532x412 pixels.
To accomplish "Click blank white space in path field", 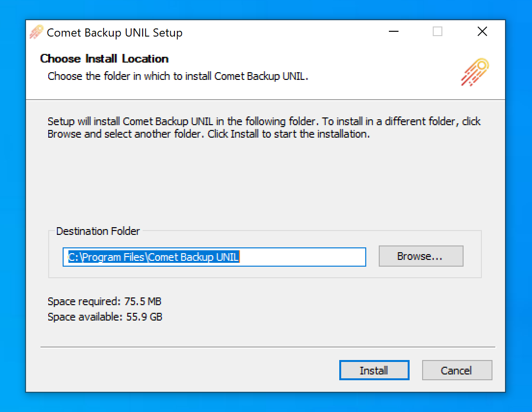I will click(304, 257).
